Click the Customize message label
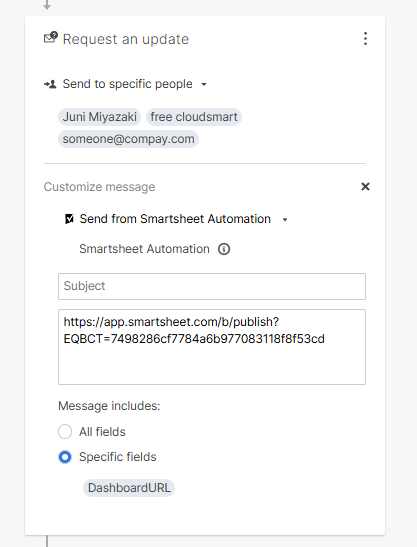417x547 pixels. tap(99, 187)
